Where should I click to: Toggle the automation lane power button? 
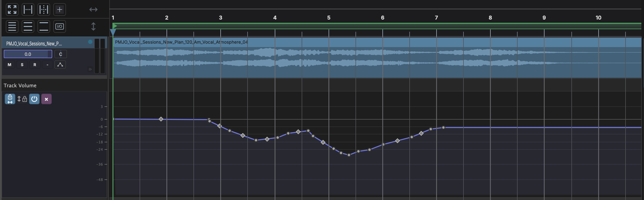coord(34,99)
